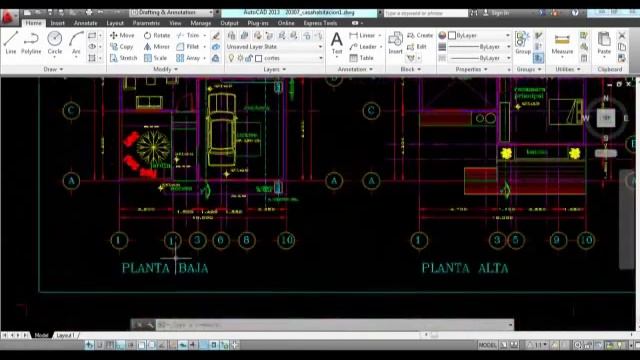Click the Move command
The width and height of the screenshot is (640, 360).
[122, 36]
